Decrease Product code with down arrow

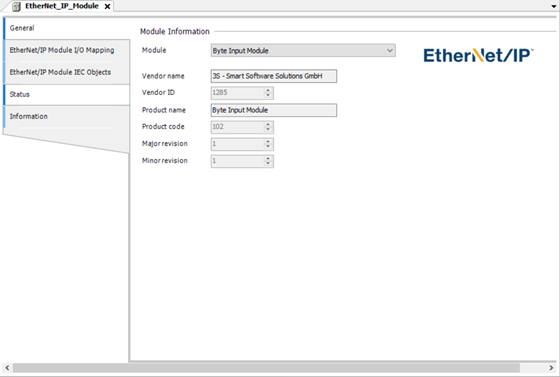pyautogui.click(x=268, y=130)
